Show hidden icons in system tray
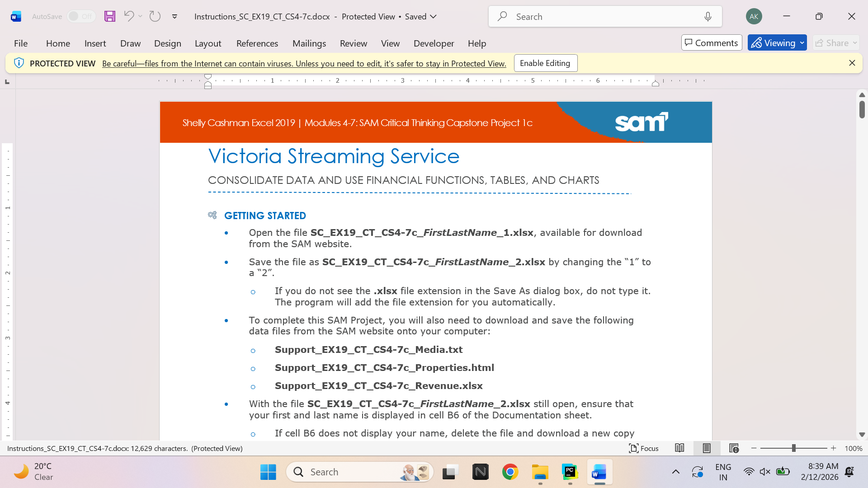Image resolution: width=868 pixels, height=488 pixels. point(675,472)
